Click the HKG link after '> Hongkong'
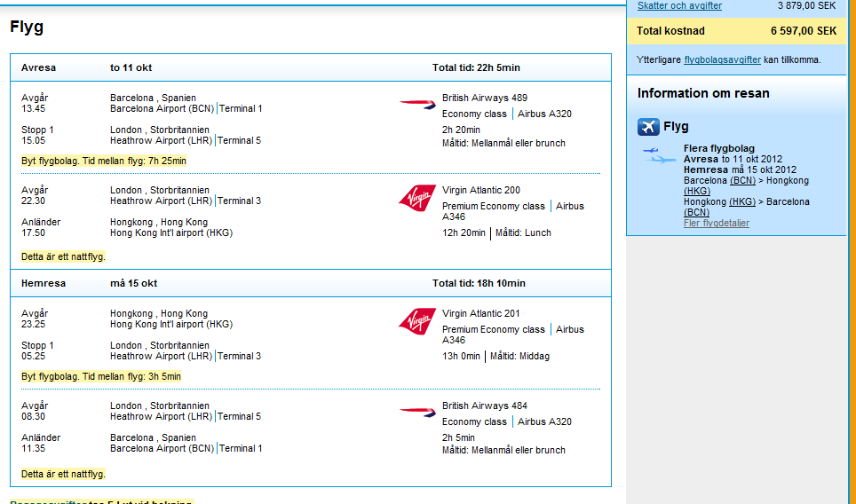Image resolution: width=856 pixels, height=504 pixels. (696, 191)
